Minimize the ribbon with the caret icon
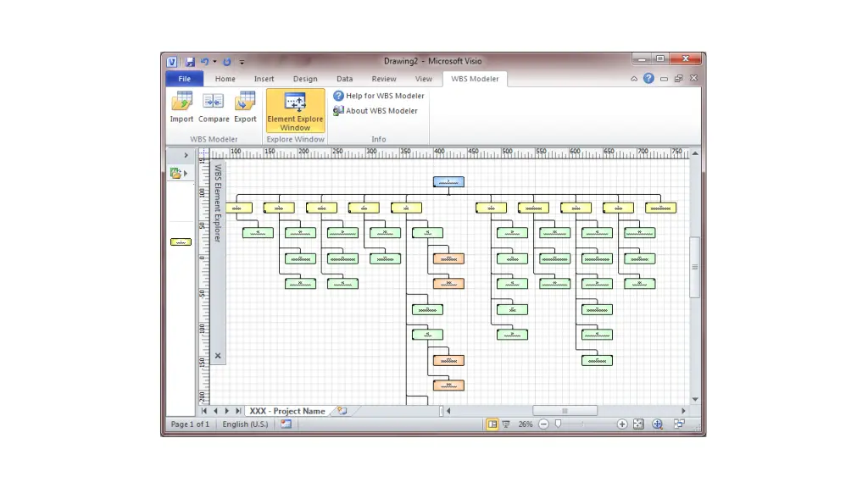The image size is (868, 488). (634, 79)
